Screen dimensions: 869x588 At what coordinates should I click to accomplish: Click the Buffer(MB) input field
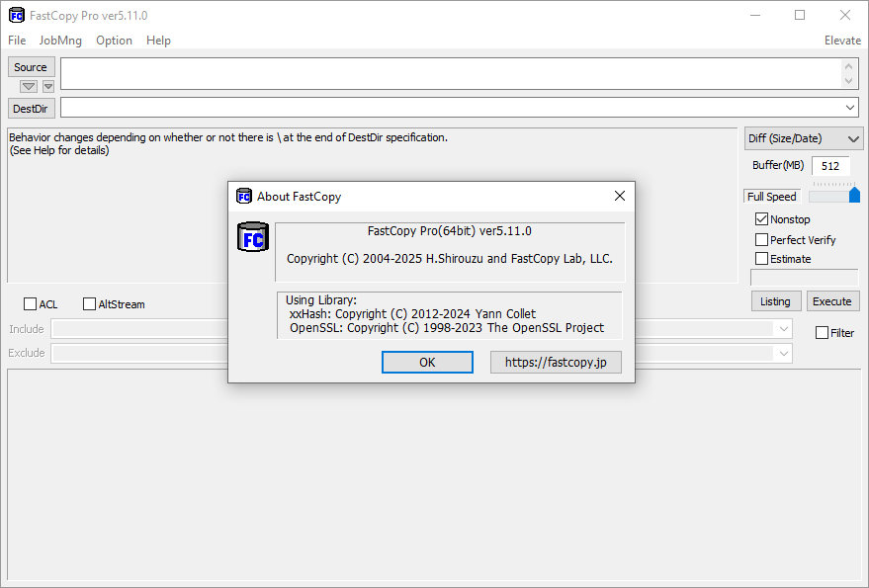pyautogui.click(x=829, y=166)
